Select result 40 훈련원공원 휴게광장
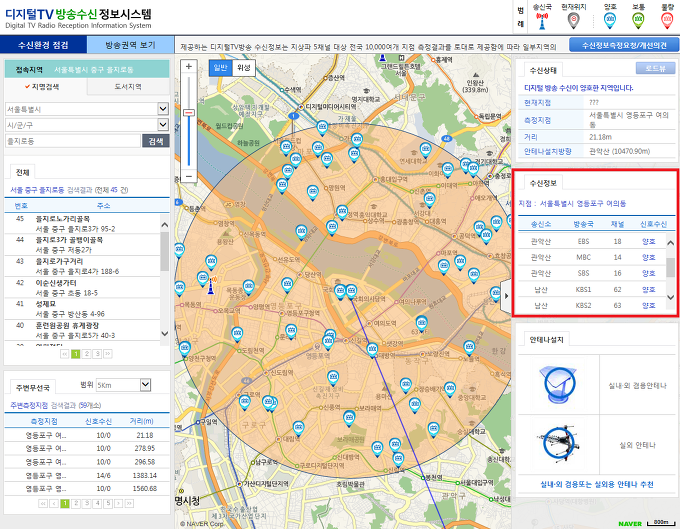 [x=82, y=330]
